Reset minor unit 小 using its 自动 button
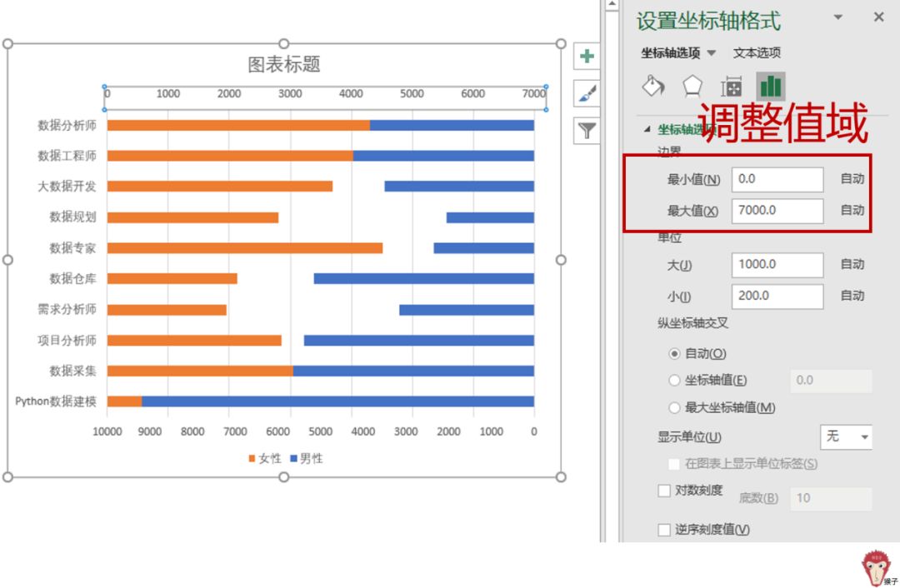The height and width of the screenshot is (588, 900). point(852,296)
